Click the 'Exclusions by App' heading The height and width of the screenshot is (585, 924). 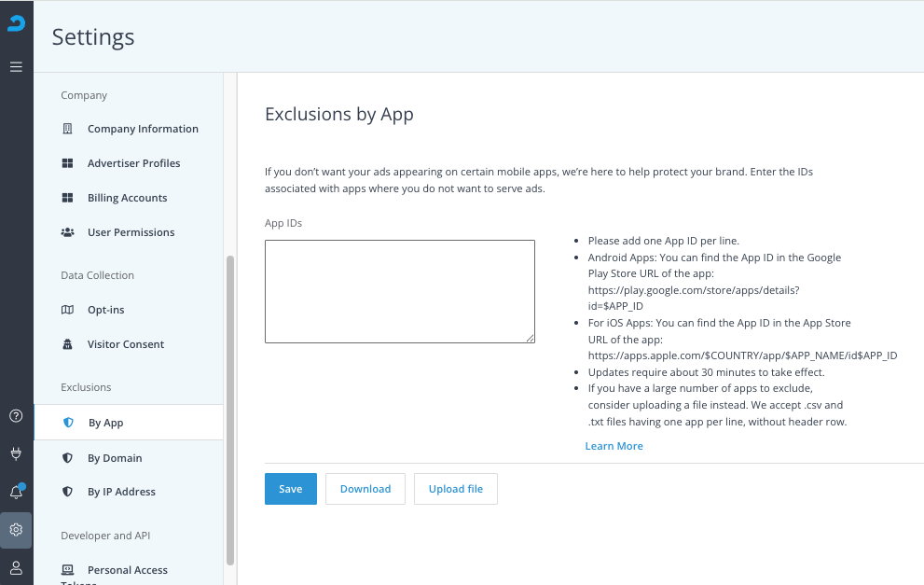[x=339, y=115]
